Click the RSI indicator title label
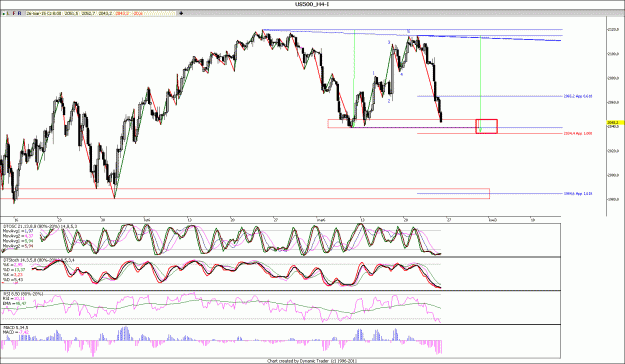Screen dimensions: 625x364 (23, 294)
